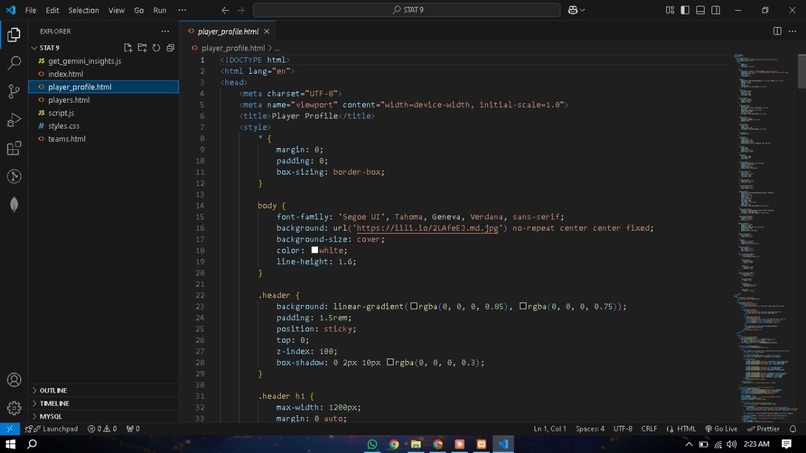Change UTF-8 encoding setting
The image size is (806, 453).
click(622, 429)
